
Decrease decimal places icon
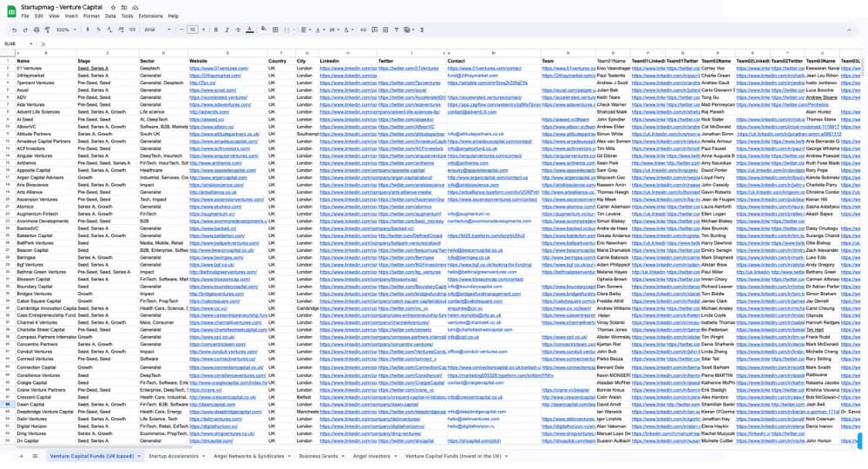pos(109,30)
